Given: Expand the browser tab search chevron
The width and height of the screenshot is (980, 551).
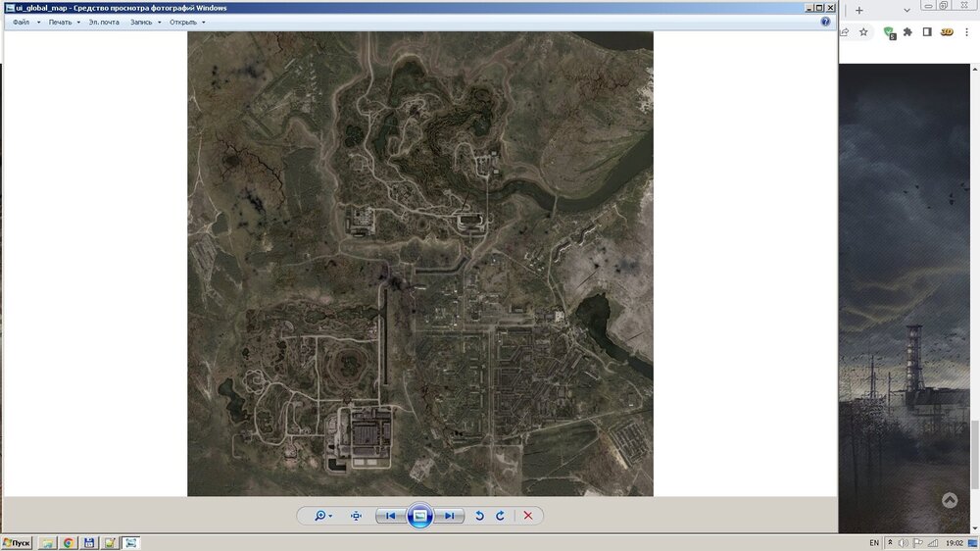Looking at the screenshot, I should [x=906, y=10].
